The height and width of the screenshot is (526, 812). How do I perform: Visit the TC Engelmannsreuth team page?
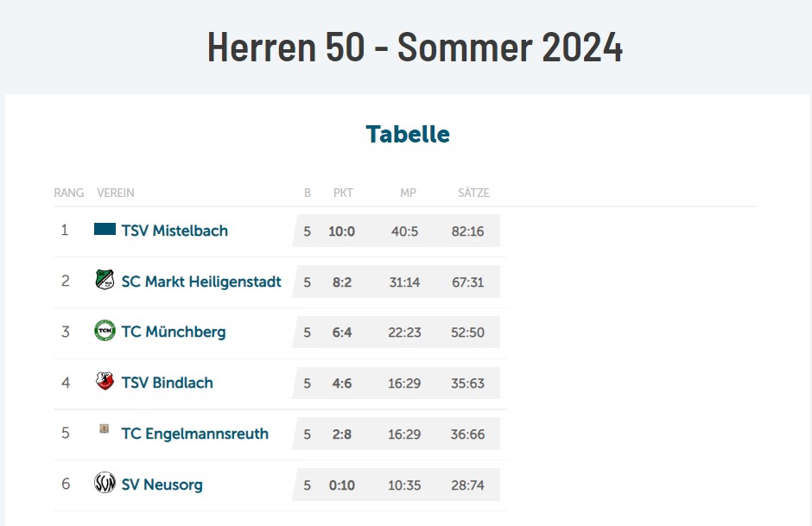coord(194,434)
